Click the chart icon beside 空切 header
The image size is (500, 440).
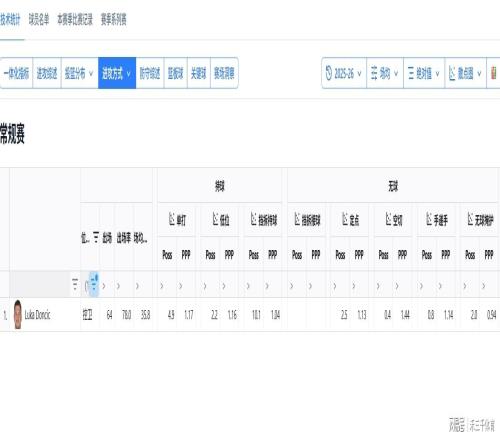point(389,219)
